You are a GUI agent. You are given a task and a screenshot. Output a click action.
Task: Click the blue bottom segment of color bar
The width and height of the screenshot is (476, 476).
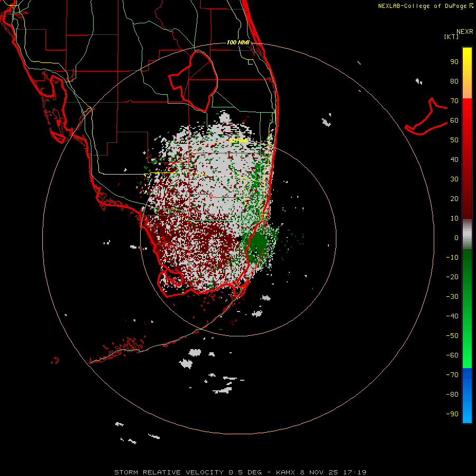coord(467,396)
